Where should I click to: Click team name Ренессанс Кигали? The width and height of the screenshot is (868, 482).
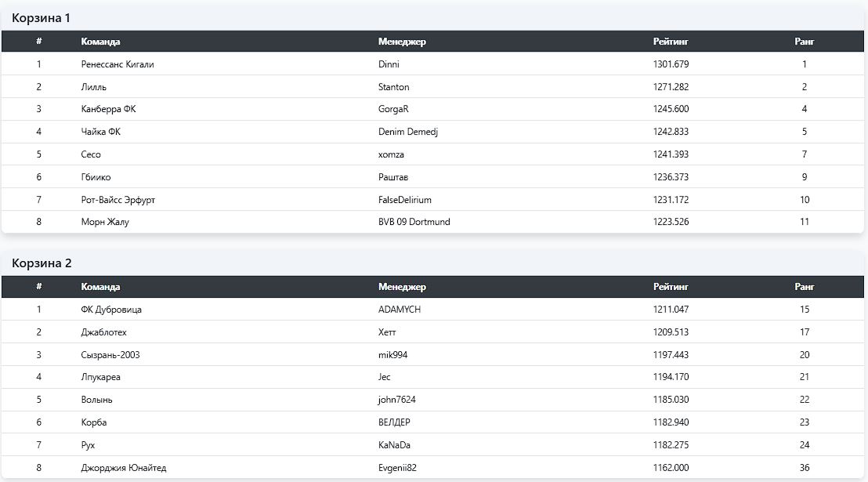(118, 64)
